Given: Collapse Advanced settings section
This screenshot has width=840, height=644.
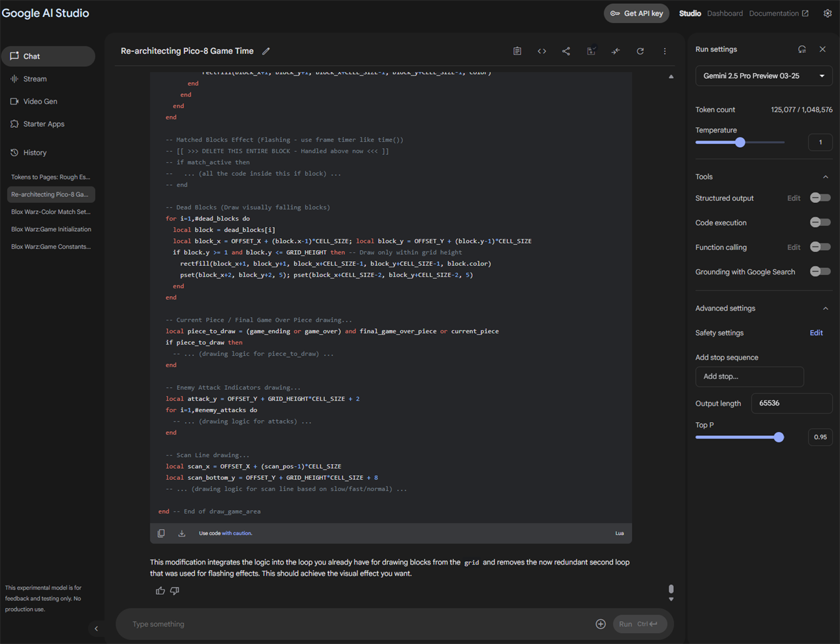Looking at the screenshot, I should [826, 309].
